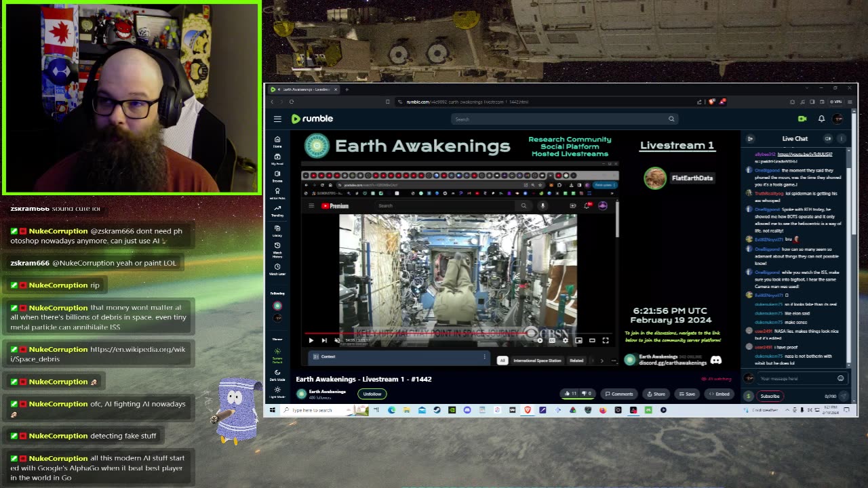Pop out the Live Chat window
Image resolution: width=868 pixels, height=488 pixels.
pos(828,139)
